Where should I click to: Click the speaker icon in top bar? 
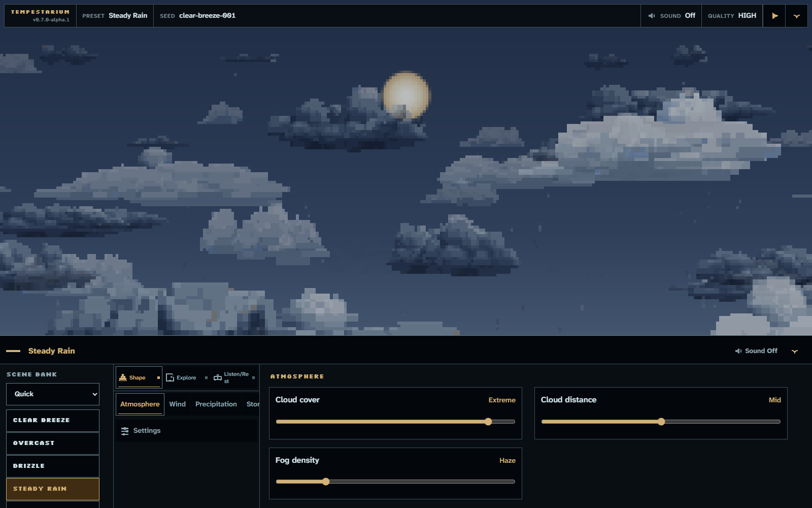(652, 16)
